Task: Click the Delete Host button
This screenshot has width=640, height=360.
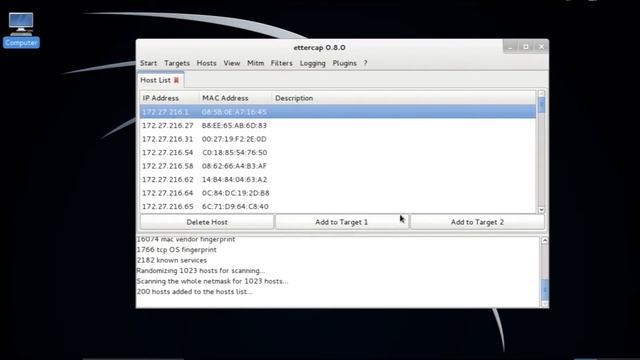Action: coord(207,222)
